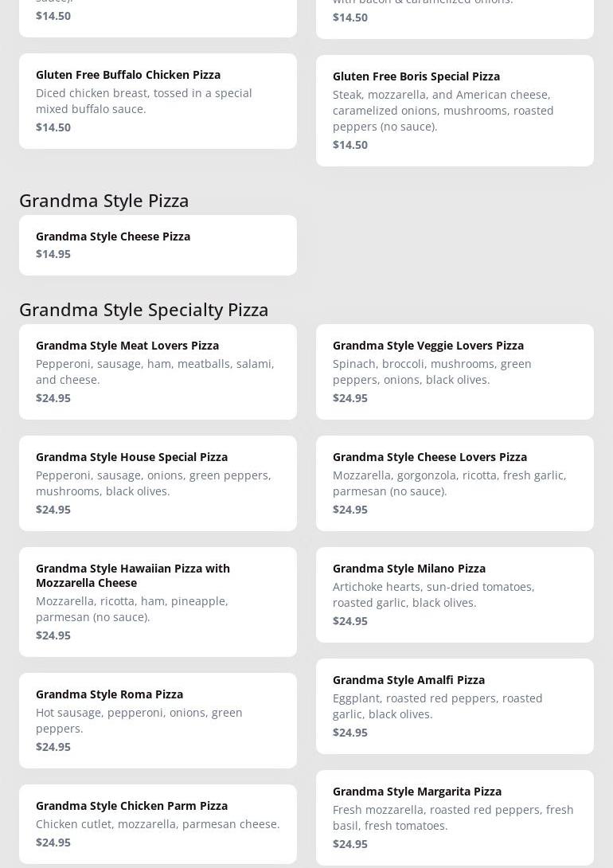The width and height of the screenshot is (613, 868).
Task: Click the Meat Lovers Pizza ingredients description
Action: [155, 372]
